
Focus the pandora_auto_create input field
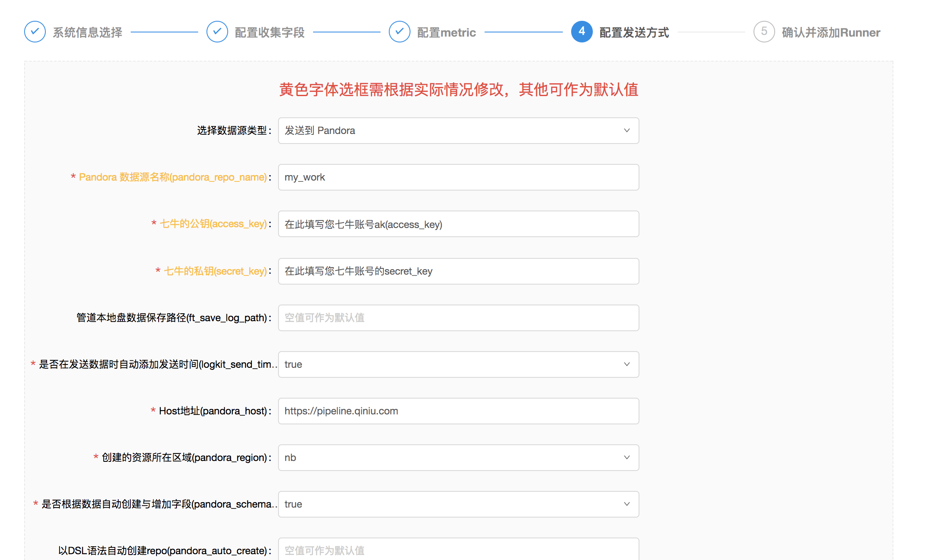(459, 549)
